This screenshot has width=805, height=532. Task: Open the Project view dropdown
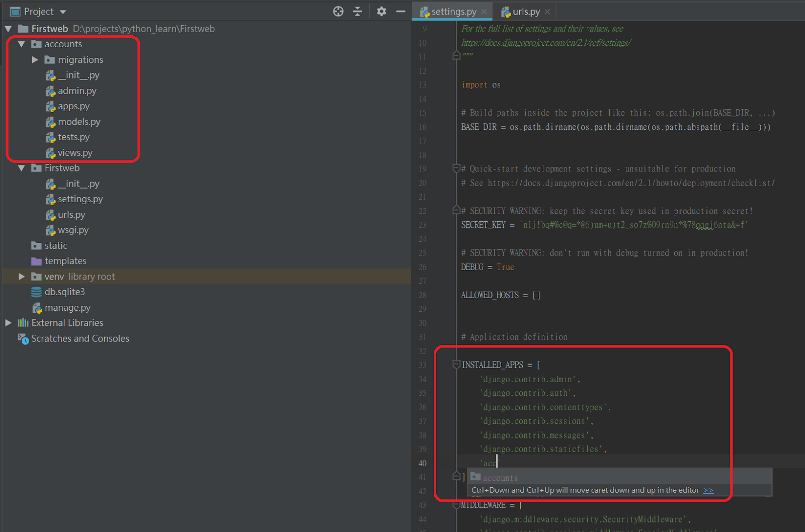click(63, 12)
